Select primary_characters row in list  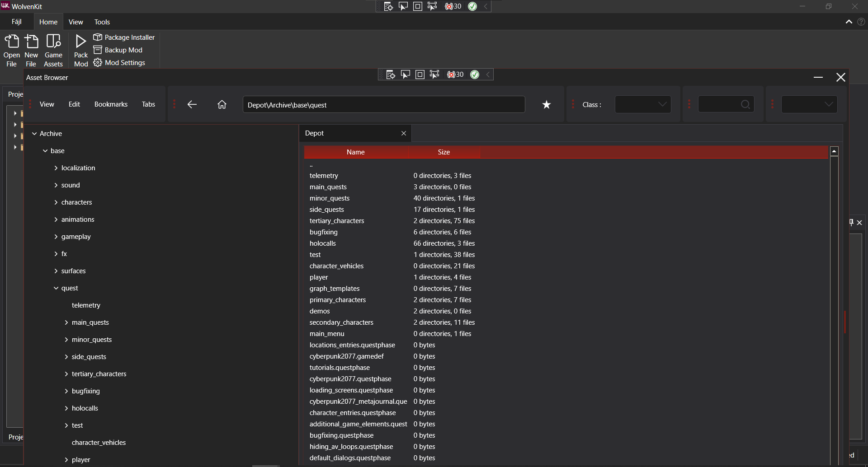pos(566,300)
